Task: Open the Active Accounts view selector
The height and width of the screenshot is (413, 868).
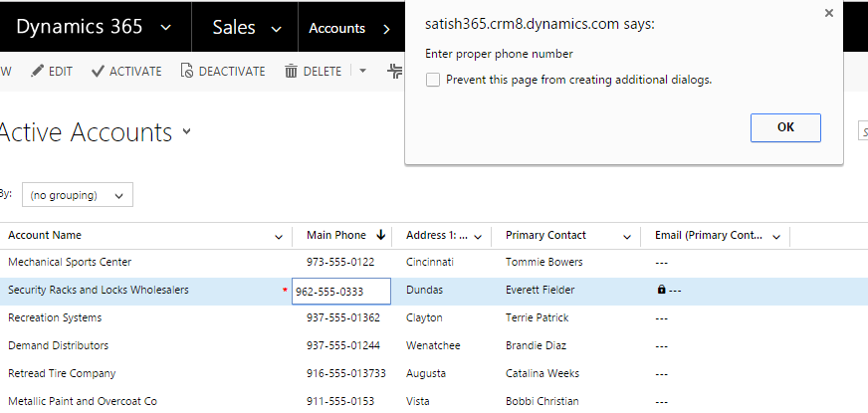Action: pos(187,132)
